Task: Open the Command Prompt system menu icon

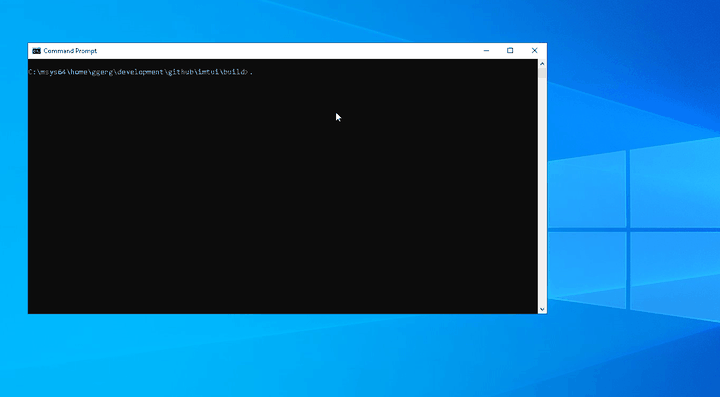Action: 36,51
